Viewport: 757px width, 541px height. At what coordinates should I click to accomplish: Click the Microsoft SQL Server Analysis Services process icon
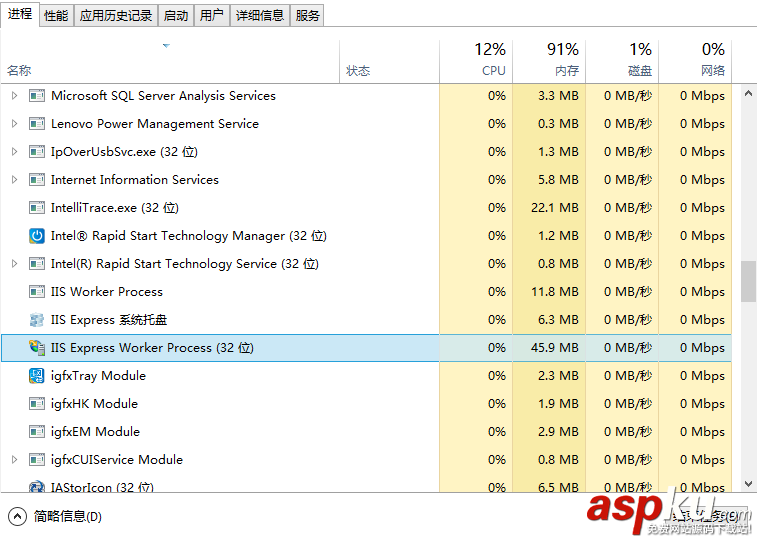tap(37, 96)
